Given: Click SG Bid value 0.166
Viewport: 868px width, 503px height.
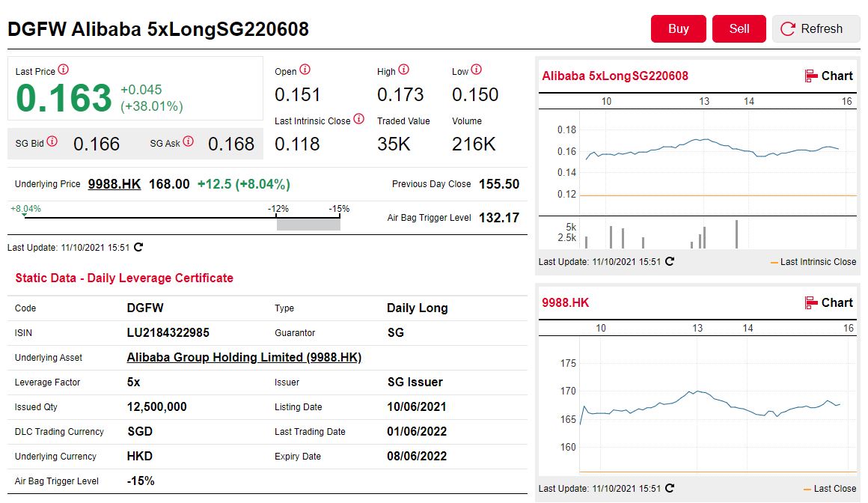Looking at the screenshot, I should (97, 144).
